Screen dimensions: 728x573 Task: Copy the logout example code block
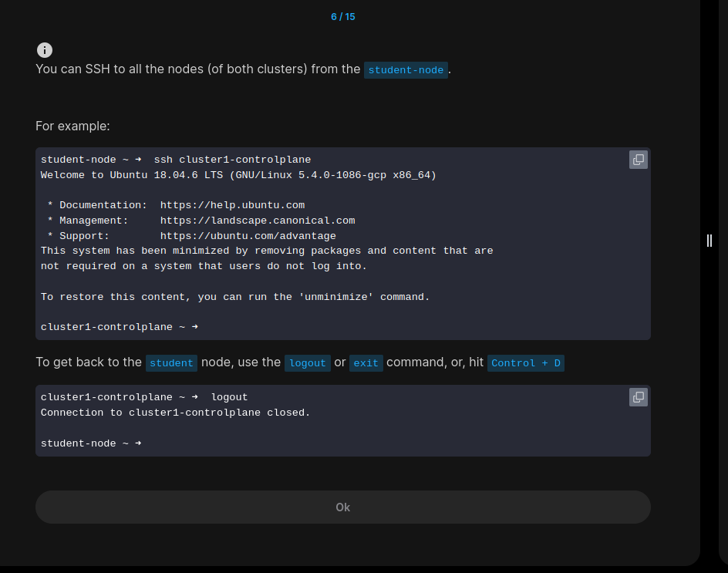pyautogui.click(x=638, y=397)
